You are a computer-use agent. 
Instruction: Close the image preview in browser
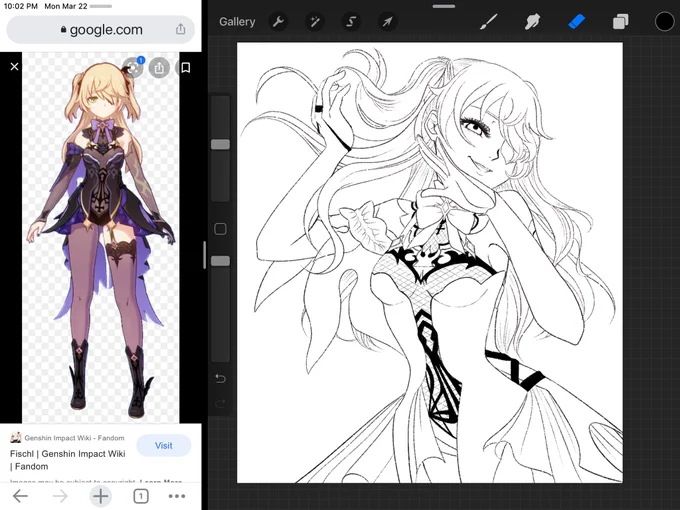pos(14,66)
